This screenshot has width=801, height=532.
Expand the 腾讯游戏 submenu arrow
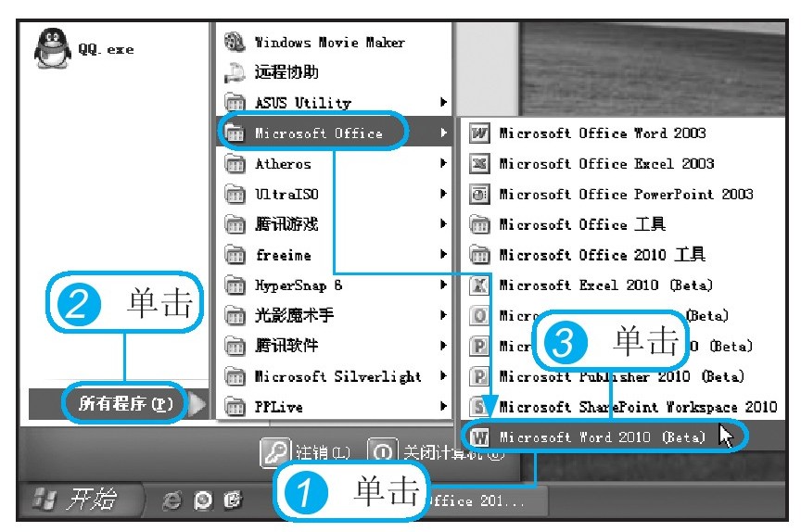pos(443,223)
